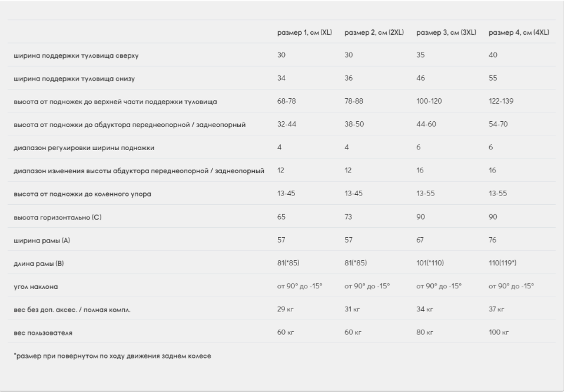Click the footnote about the rotated rear wheel
The height and width of the screenshot is (392, 564).
pyautogui.click(x=112, y=357)
